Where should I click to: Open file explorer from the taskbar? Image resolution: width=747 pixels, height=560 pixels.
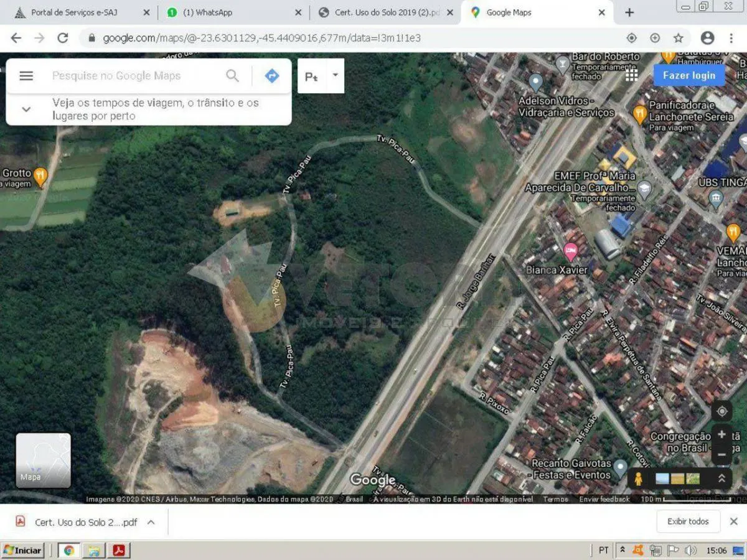point(93,550)
